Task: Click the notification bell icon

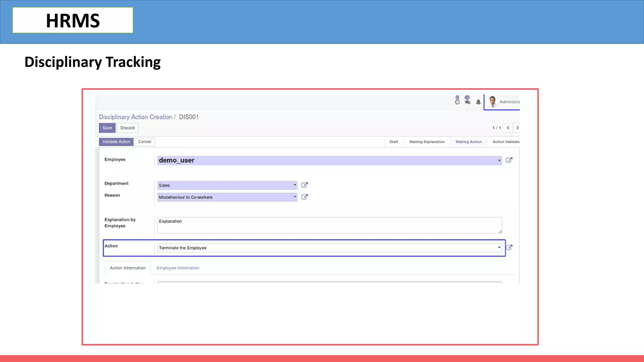Action: tap(478, 102)
